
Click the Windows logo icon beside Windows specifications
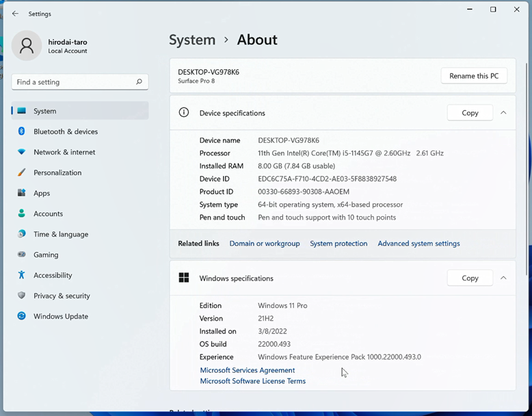pos(184,278)
